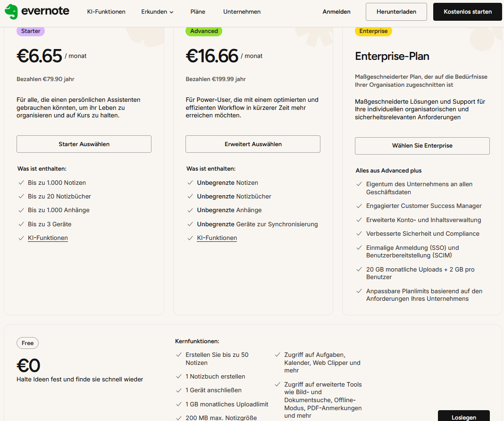Expand the Erkunden dropdown menu
The image size is (504, 421).
click(157, 12)
